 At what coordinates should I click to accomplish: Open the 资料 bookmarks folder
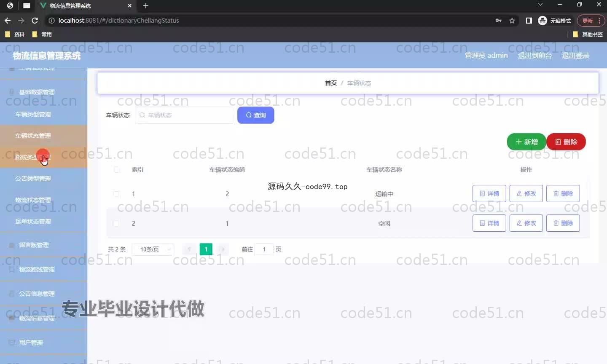(x=15, y=35)
